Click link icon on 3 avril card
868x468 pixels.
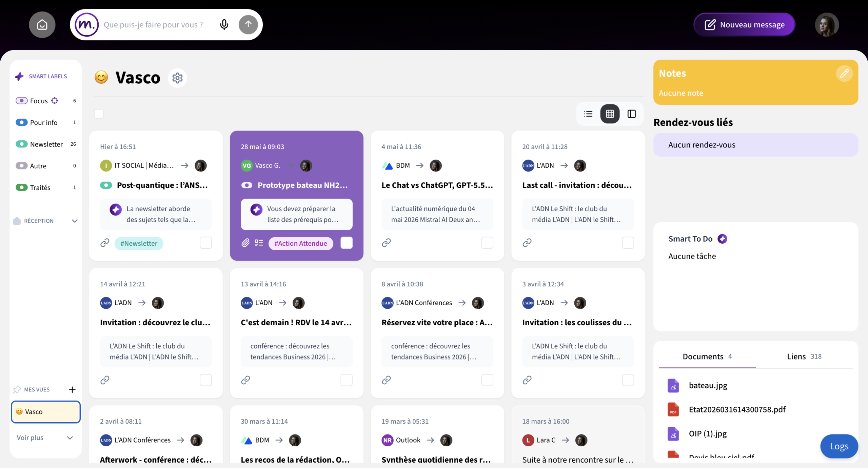coord(527,380)
